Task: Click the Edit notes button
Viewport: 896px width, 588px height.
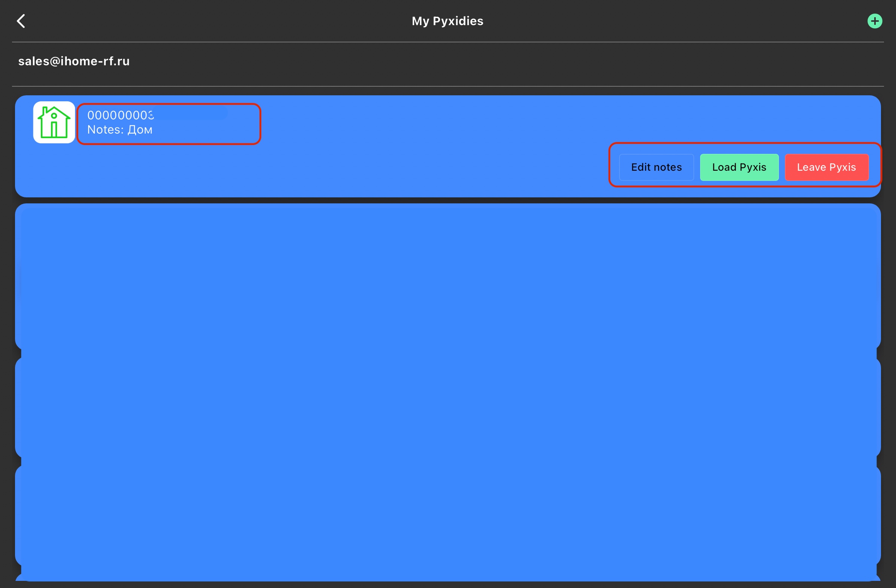Action: 656,167
